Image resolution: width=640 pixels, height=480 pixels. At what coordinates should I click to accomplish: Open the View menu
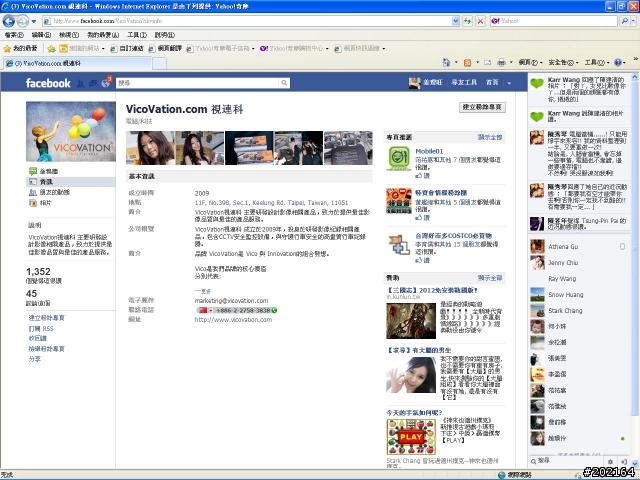click(x=69, y=35)
